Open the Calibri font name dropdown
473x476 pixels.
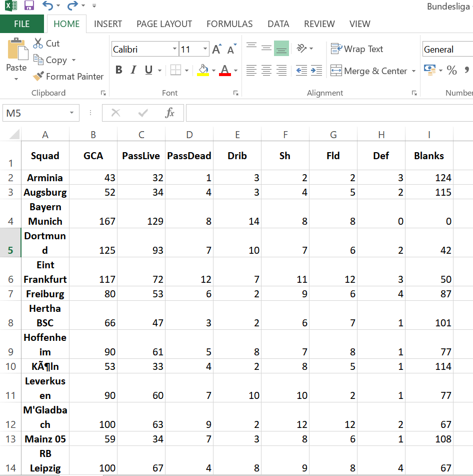tap(174, 49)
